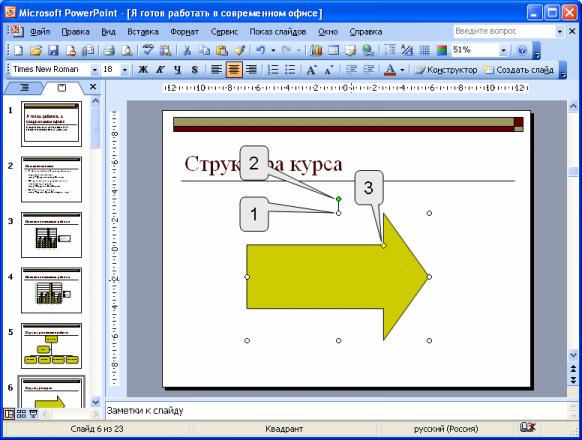Toggle grid display with the grid icon

424,50
